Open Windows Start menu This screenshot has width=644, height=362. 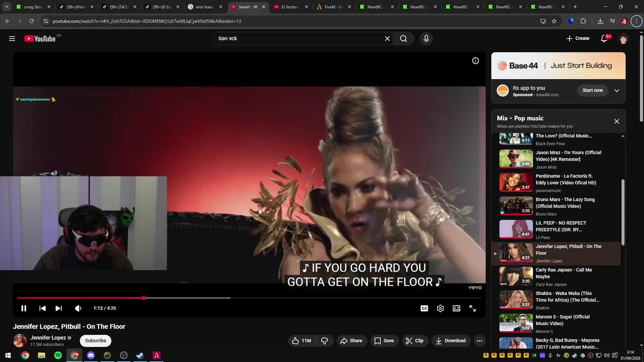click(8, 355)
